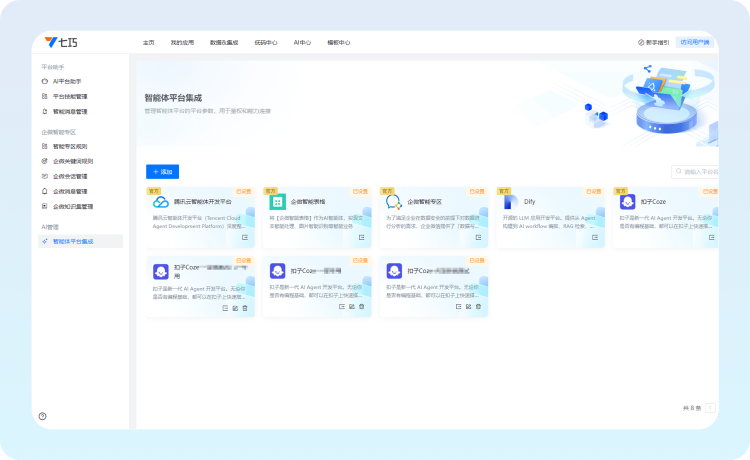
Task: Open details icon on 企微智能表格 card
Action: pos(362,238)
